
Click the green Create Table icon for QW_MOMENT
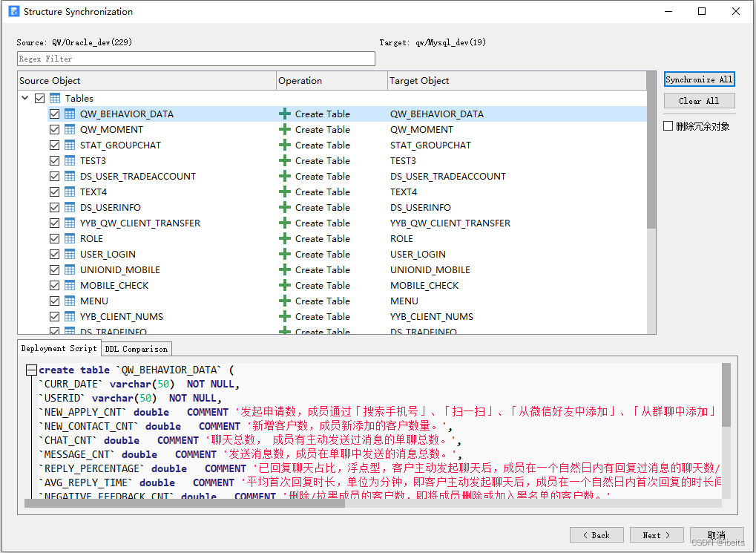[x=284, y=129]
